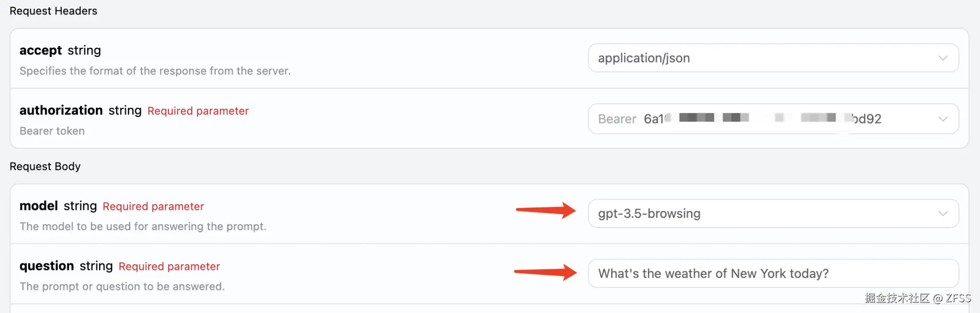
Task: Click the bold model parameter name
Action: (x=39, y=206)
